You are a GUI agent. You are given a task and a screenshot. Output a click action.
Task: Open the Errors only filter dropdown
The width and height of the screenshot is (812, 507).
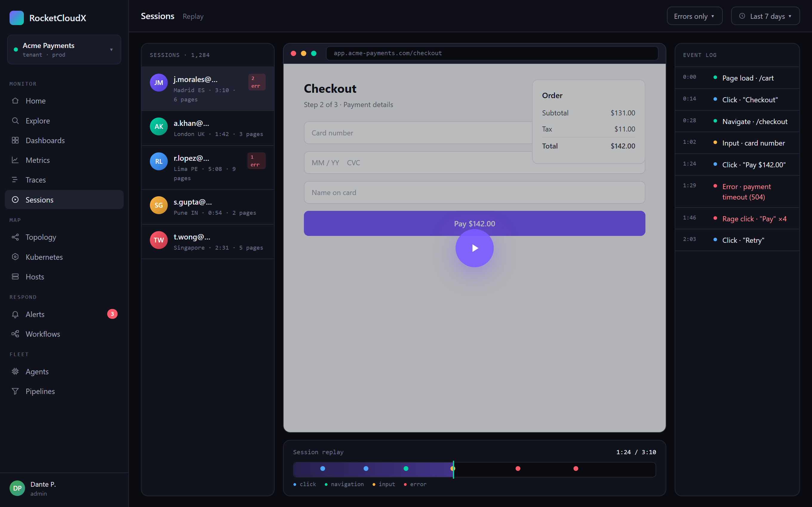point(694,16)
